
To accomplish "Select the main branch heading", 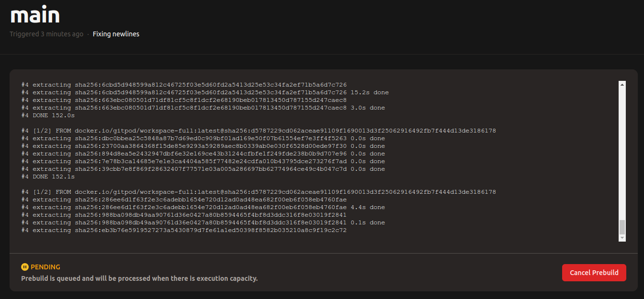I will pos(34,15).
